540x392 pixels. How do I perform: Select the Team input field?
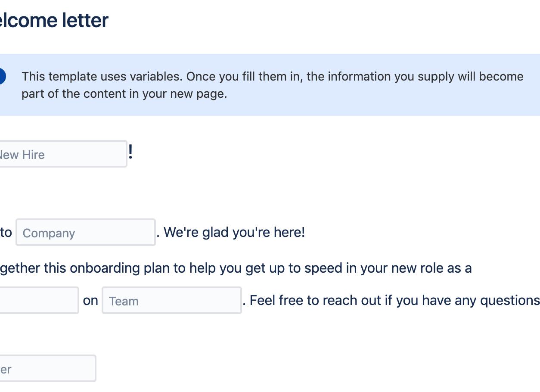click(171, 301)
